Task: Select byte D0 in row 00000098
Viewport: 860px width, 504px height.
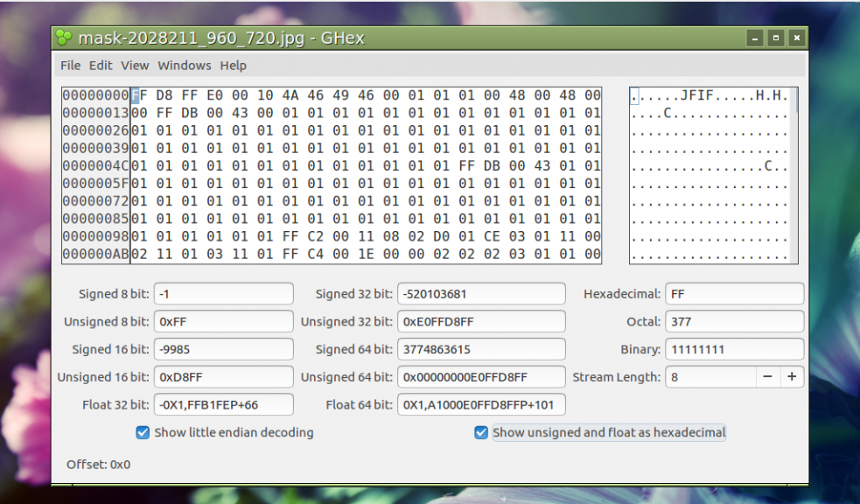Action: pos(442,236)
